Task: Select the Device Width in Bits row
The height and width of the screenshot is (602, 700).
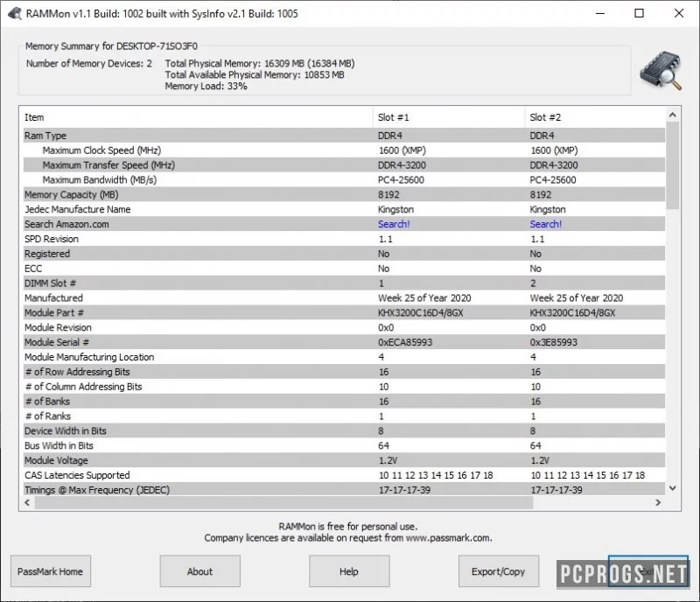Action: pos(344,430)
